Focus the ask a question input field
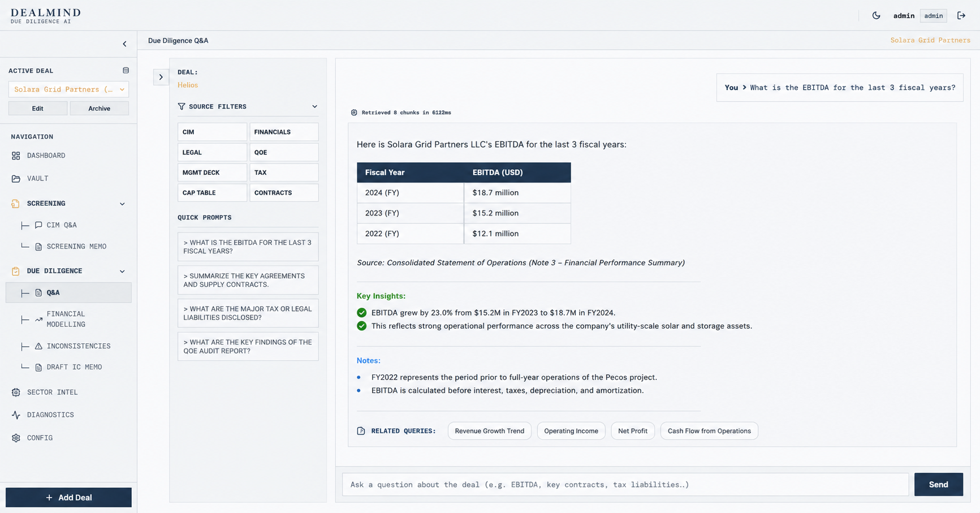This screenshot has width=980, height=513. [625, 485]
